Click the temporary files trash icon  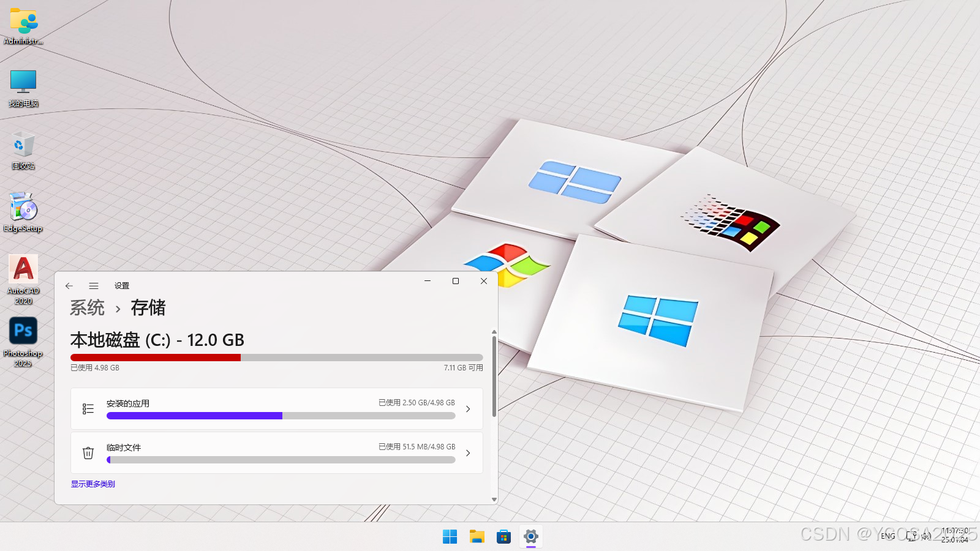pyautogui.click(x=88, y=453)
